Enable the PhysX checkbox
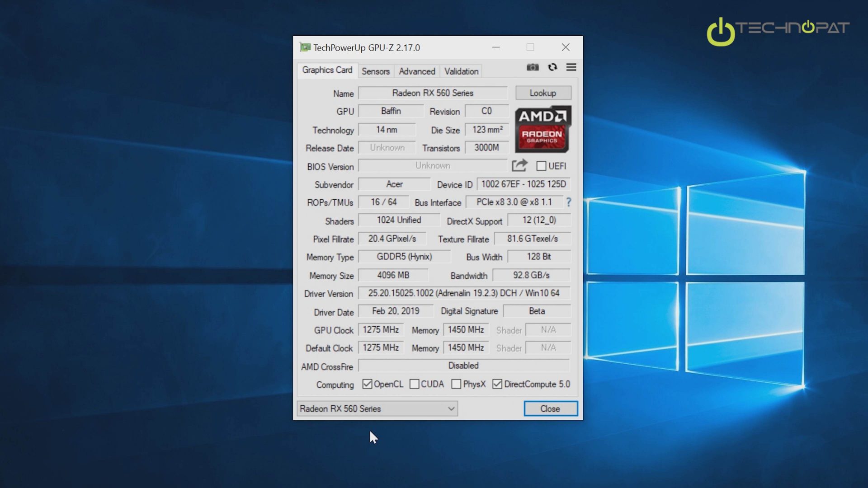 [456, 384]
